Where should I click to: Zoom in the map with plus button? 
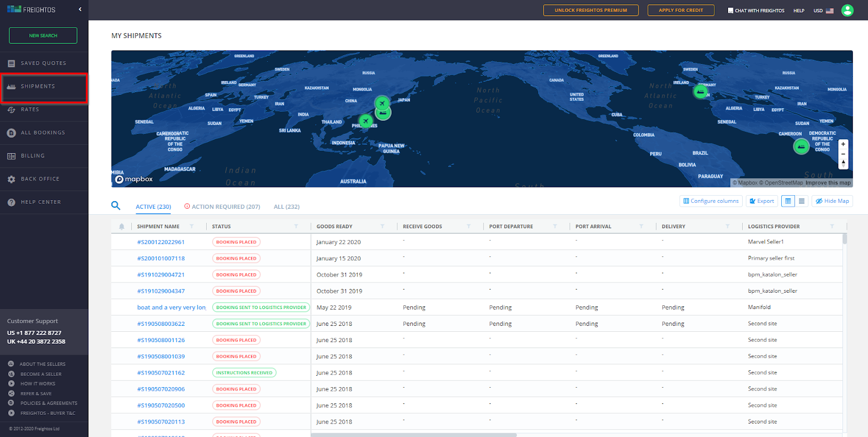[x=843, y=144]
